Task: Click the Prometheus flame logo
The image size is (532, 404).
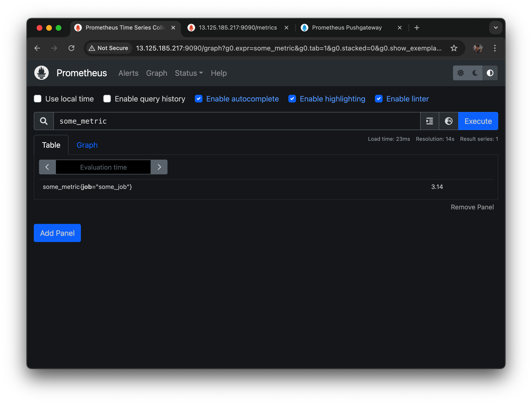Action: pyautogui.click(x=41, y=73)
